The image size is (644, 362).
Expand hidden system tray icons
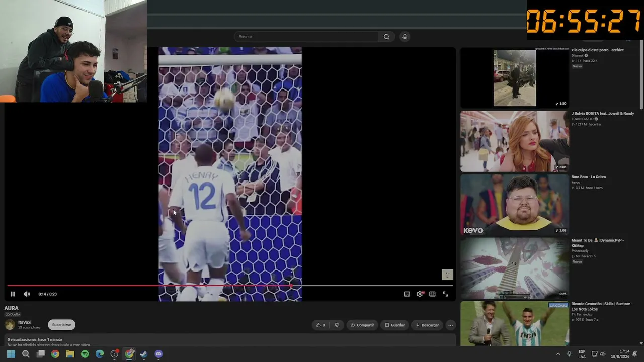tap(558, 354)
